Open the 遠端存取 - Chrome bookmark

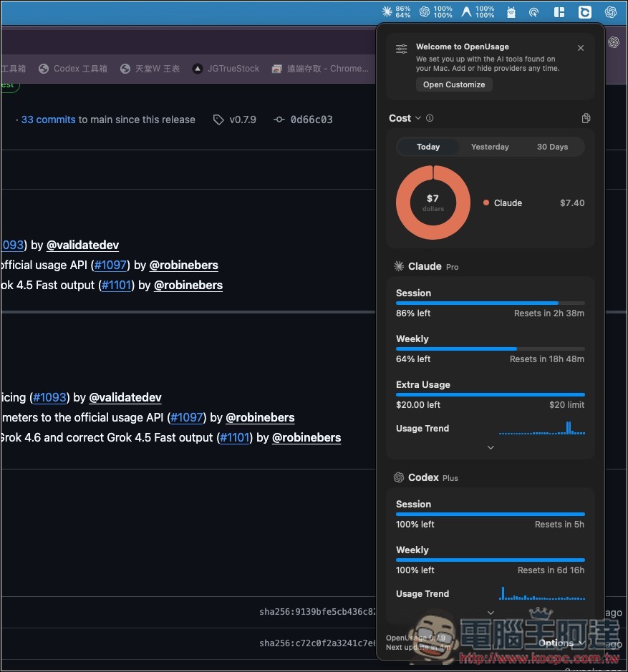click(x=320, y=69)
